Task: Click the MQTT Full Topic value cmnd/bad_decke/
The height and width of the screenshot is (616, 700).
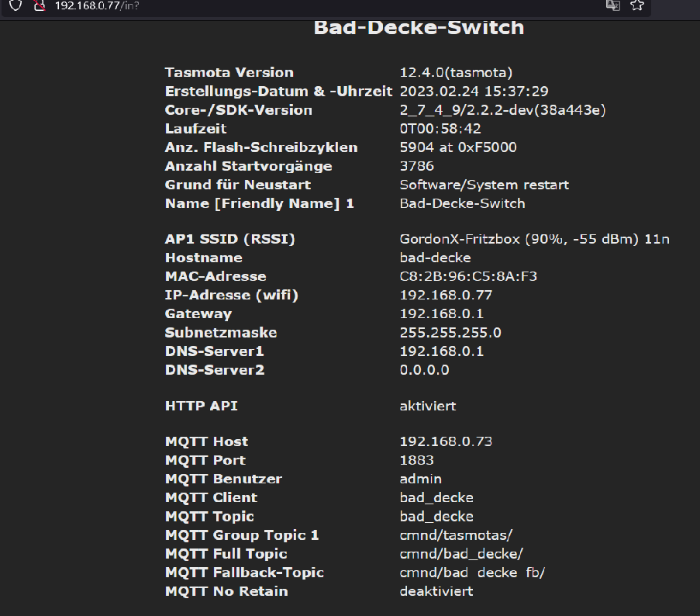Action: click(x=461, y=554)
